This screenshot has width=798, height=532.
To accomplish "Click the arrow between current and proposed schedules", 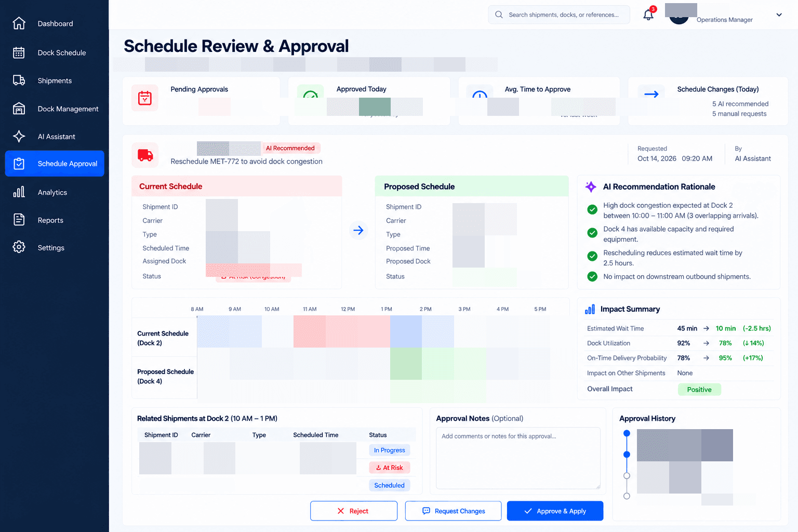I will [x=358, y=230].
